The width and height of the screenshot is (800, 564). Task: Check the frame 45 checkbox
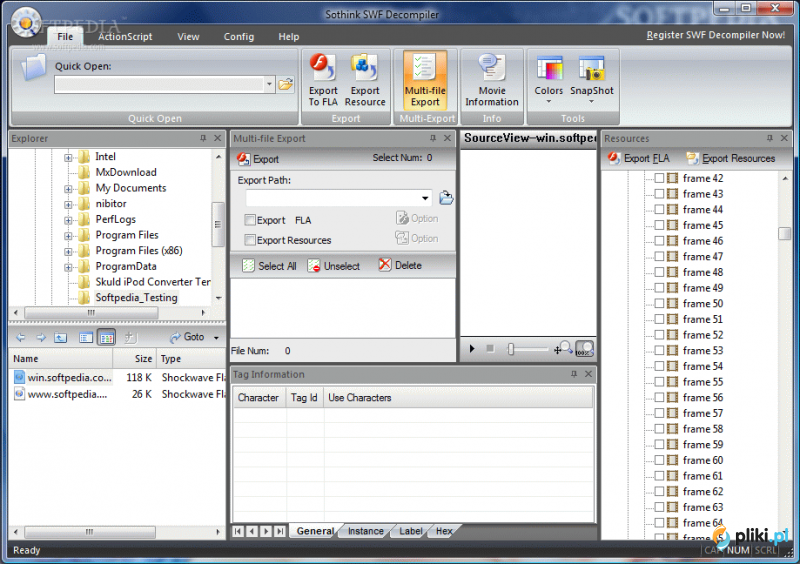[659, 225]
